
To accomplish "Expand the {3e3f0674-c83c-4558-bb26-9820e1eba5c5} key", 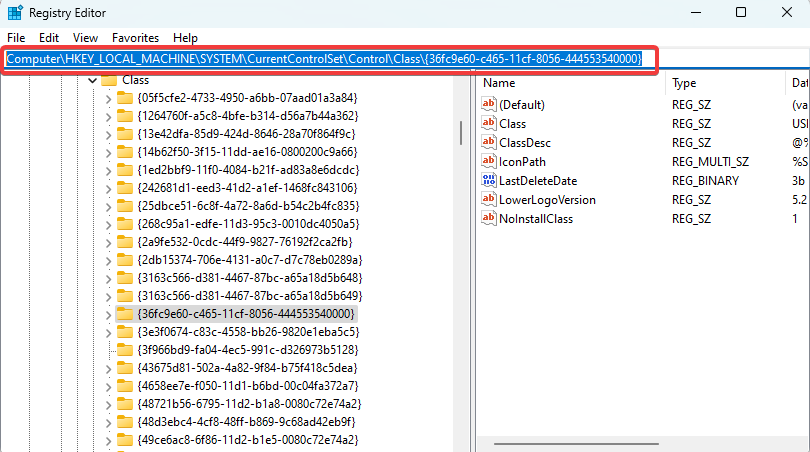I will pyautogui.click(x=108, y=333).
